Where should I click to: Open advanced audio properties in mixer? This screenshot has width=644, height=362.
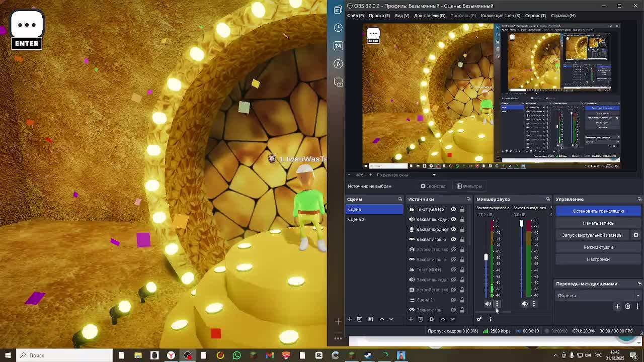coord(479,319)
